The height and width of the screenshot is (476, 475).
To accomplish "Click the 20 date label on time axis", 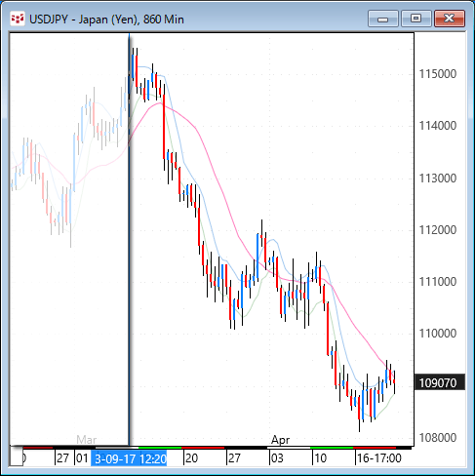I will [191, 458].
